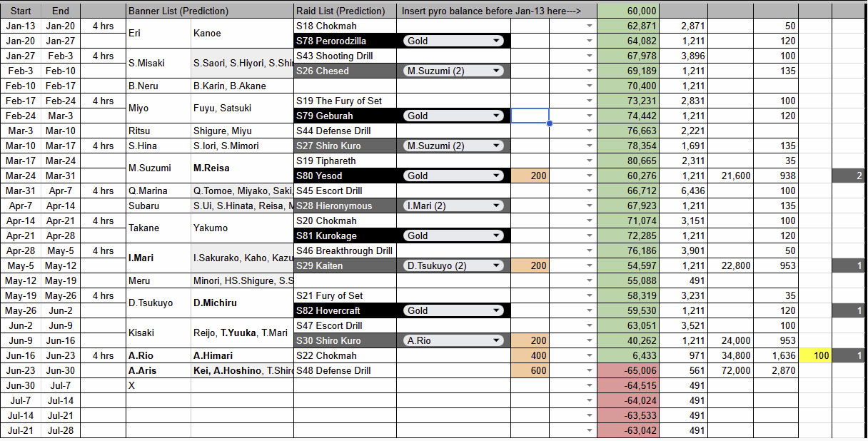Select the 72,000 cost cell

tap(730, 370)
